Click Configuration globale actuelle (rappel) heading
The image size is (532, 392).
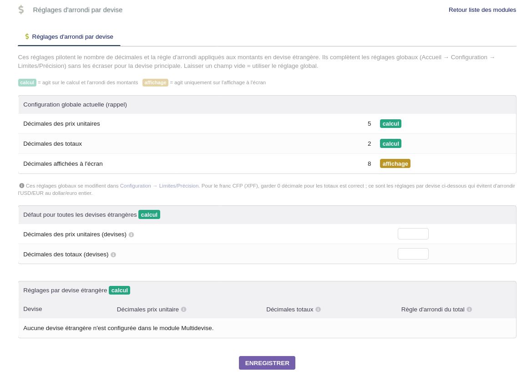pyautogui.click(x=75, y=105)
